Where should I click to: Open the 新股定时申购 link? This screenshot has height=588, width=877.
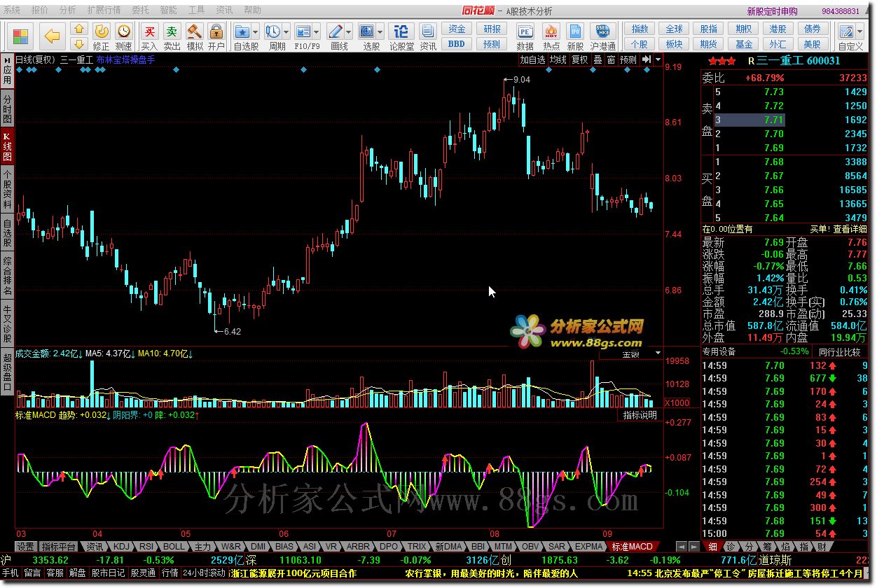pos(772,11)
